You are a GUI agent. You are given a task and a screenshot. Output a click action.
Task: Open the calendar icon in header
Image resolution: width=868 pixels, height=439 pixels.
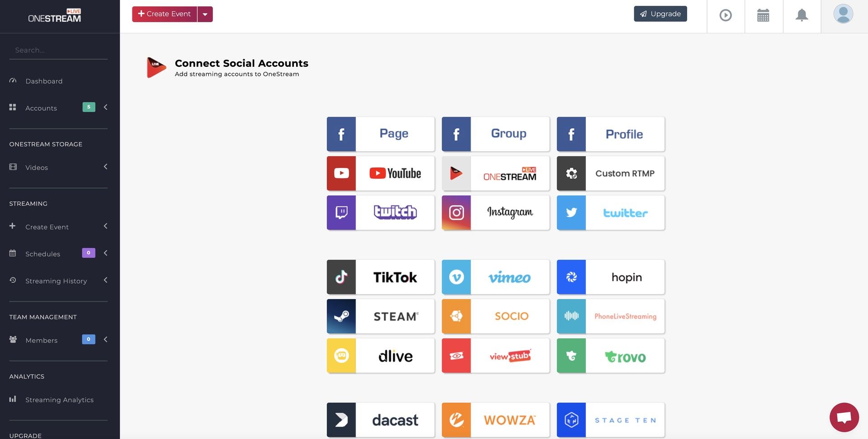pos(763,15)
